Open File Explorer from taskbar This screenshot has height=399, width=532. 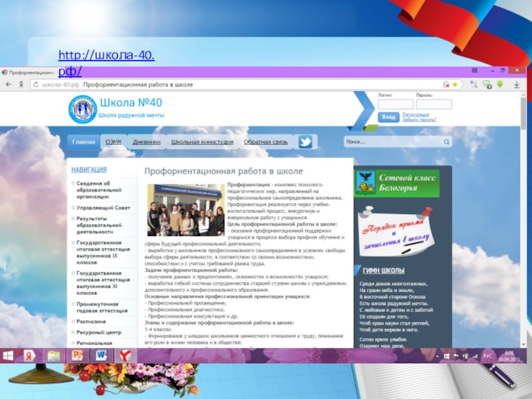point(54,356)
